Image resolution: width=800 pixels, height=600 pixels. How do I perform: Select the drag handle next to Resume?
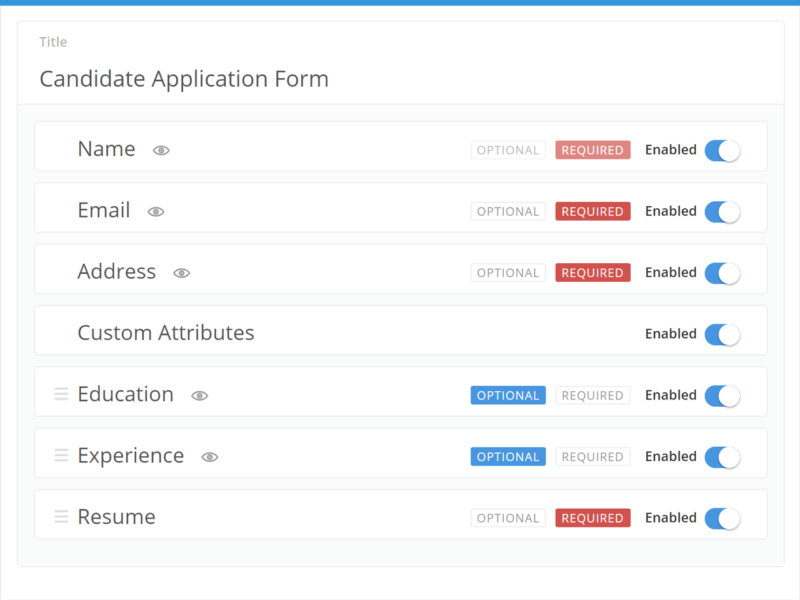click(61, 515)
